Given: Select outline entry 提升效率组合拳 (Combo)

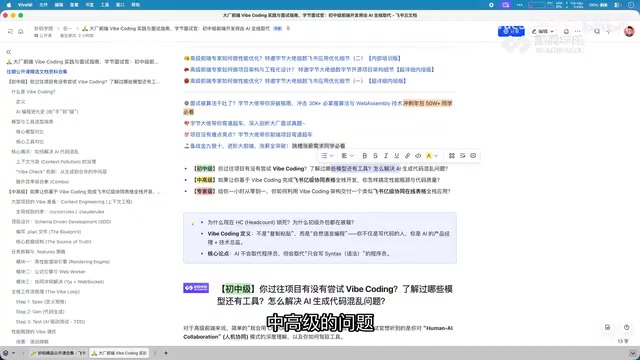Looking at the screenshot, I should [x=42, y=182].
